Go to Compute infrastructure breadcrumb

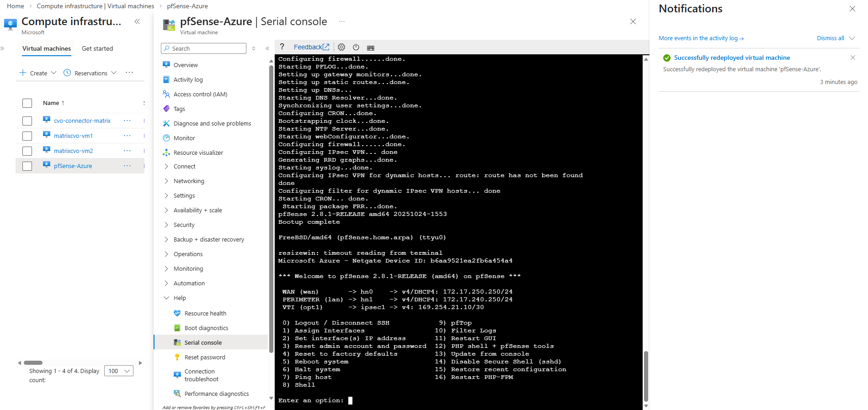[96, 6]
